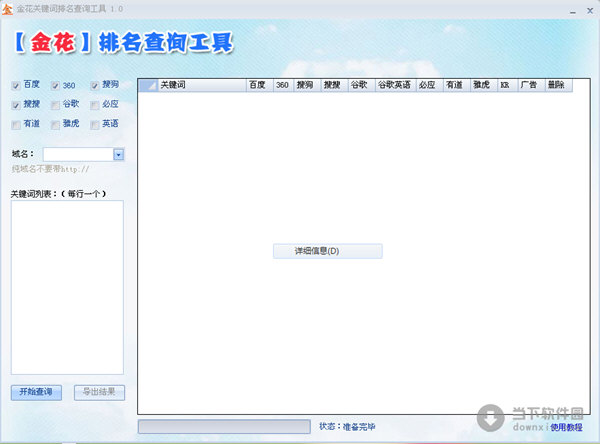Click the 有道 column header
This screenshot has height=444, width=600.
click(457, 85)
